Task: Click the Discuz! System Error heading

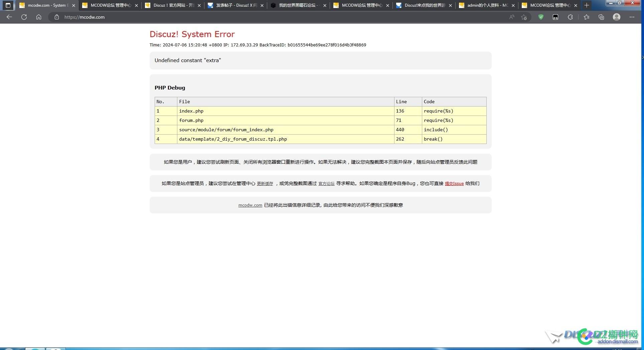Action: coord(192,34)
